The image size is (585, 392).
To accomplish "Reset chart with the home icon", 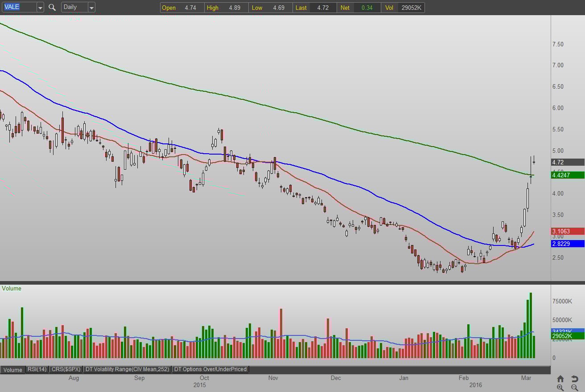I will [x=560, y=379].
